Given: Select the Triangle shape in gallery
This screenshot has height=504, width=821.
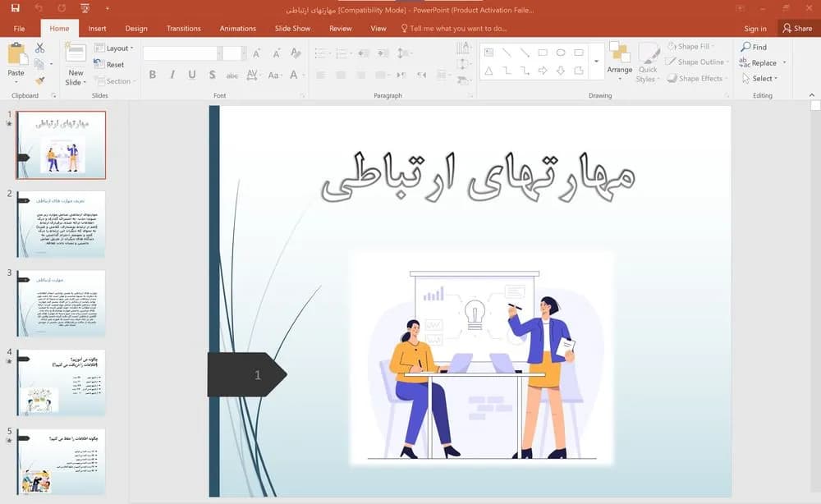Looking at the screenshot, I should (488, 70).
